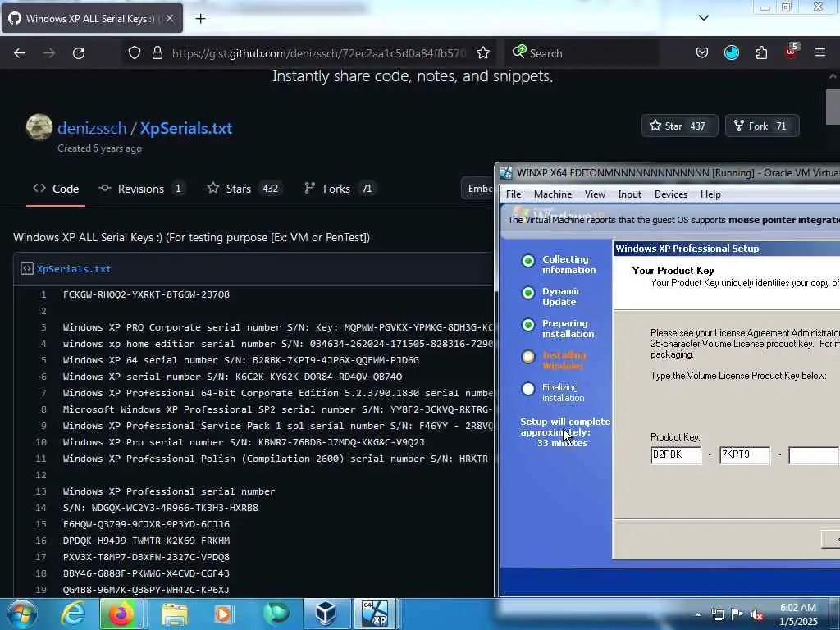Click the first product key field B2RBK

(676, 455)
